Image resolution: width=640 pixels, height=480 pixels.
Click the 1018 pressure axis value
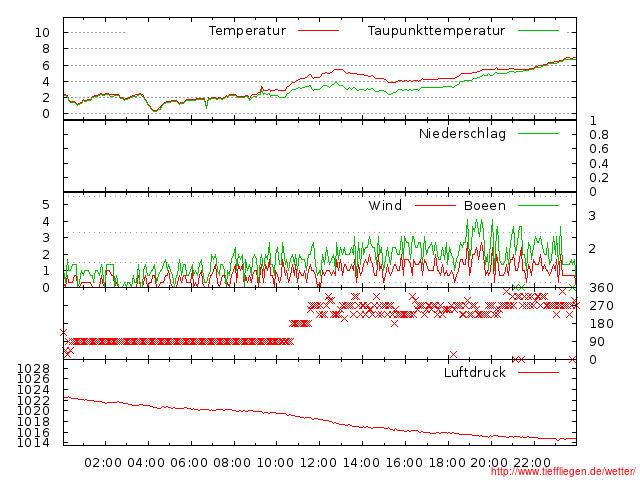pos(33,422)
